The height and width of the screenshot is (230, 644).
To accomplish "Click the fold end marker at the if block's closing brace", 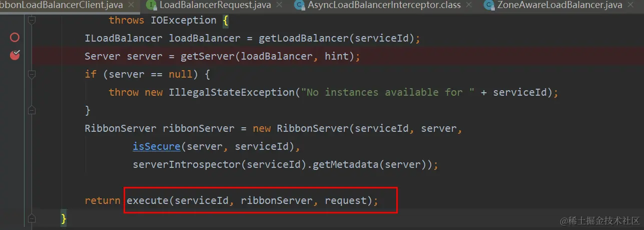I will coord(32,110).
